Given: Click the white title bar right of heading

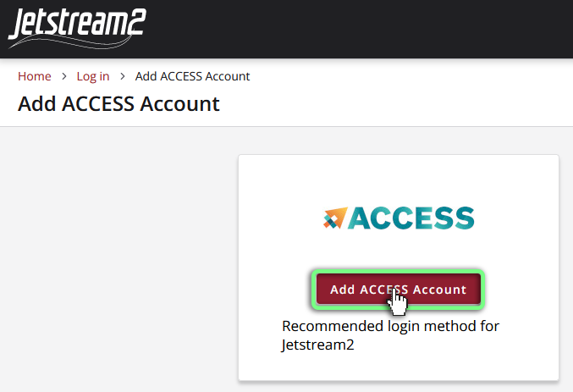Looking at the screenshot, I should (398, 104).
